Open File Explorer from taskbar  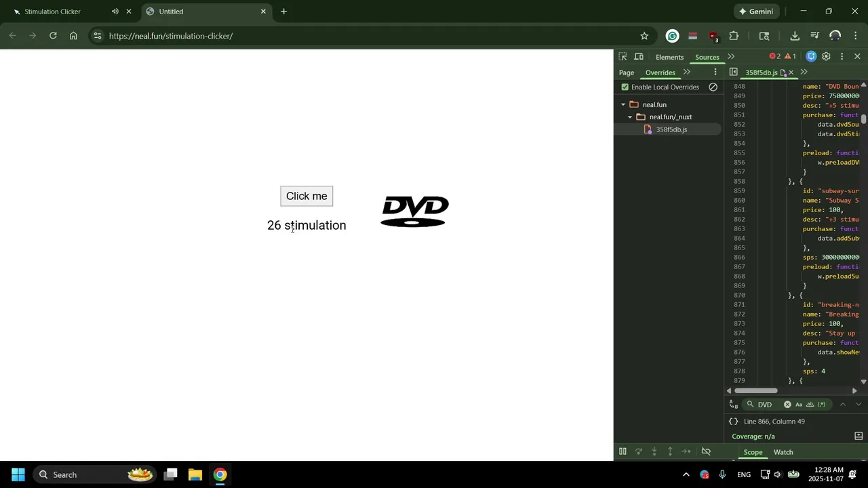[x=195, y=474]
